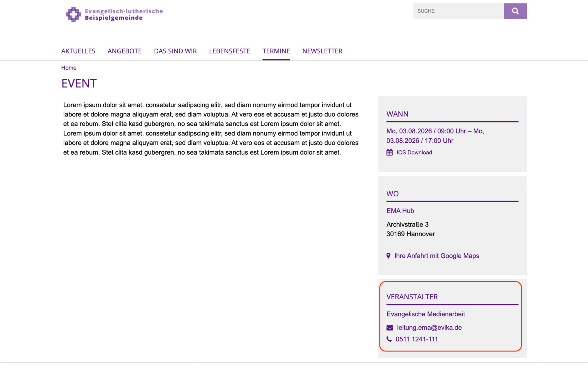Click the VERANSTALTER section heading
Viewport: 588px width, 368px height.
click(412, 297)
